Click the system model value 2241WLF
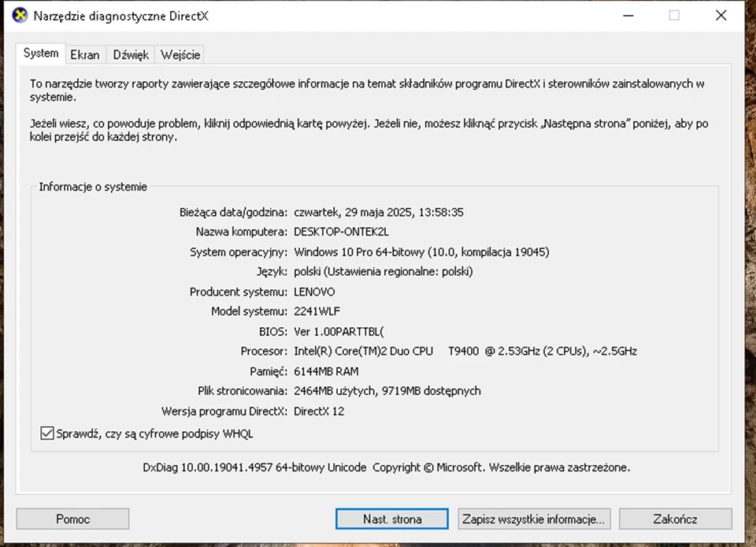The width and height of the screenshot is (756, 547). [x=317, y=311]
